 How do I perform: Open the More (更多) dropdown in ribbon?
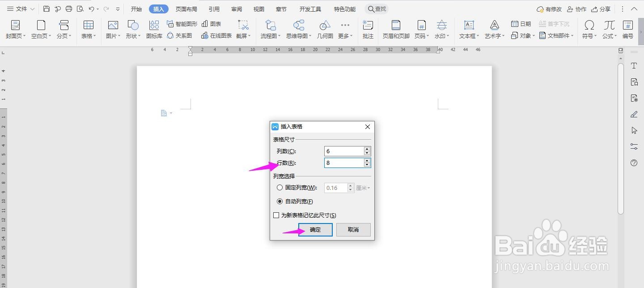click(x=345, y=29)
